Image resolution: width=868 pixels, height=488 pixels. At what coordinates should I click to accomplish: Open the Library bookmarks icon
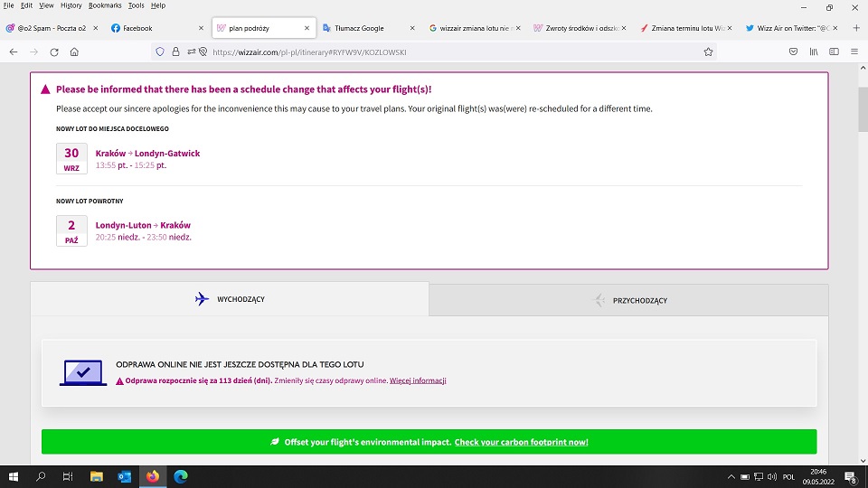coord(814,52)
